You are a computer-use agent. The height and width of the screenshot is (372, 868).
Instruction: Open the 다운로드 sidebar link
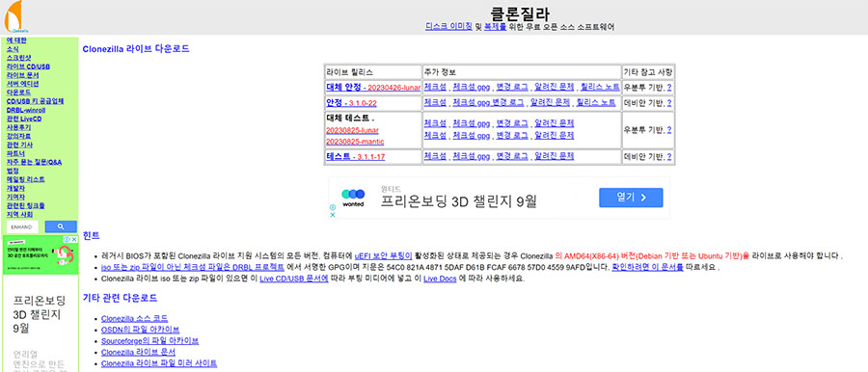point(19,93)
